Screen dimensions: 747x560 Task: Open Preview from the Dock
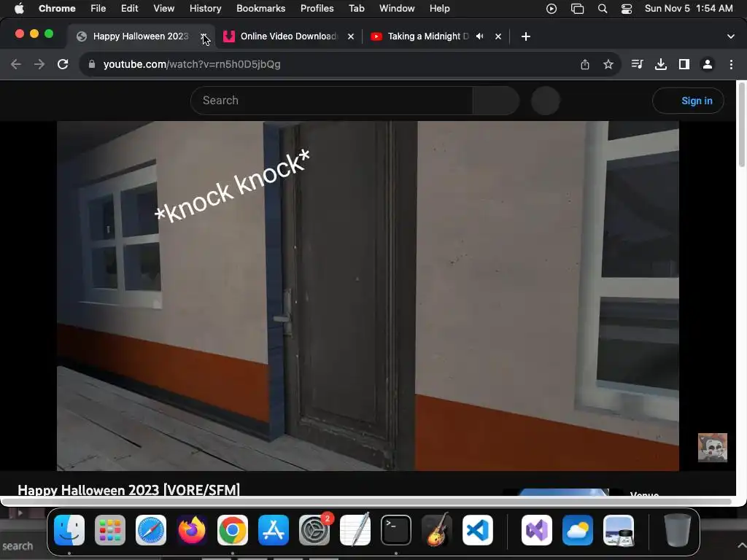619,530
